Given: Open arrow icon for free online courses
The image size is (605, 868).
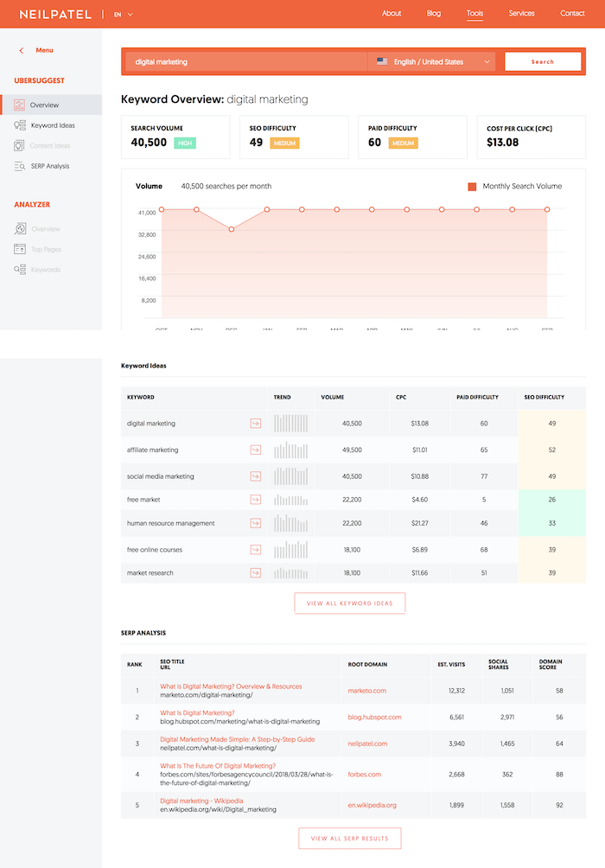Looking at the screenshot, I should [255, 550].
